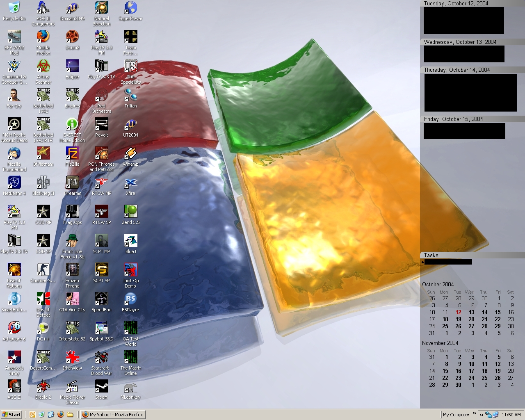Select the Blitzkrieg II desktop icon
525x420 pixels.
[x=43, y=186]
